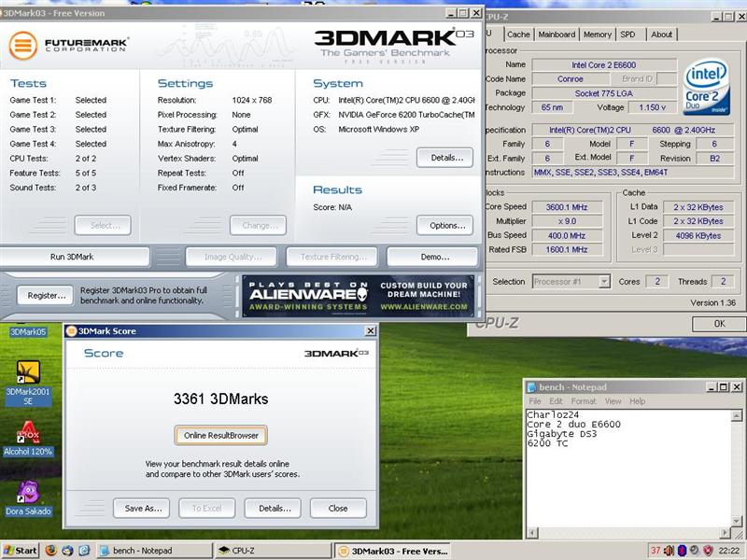
Task: Open the Dora Sakado desktop shortcut
Action: pos(28,498)
